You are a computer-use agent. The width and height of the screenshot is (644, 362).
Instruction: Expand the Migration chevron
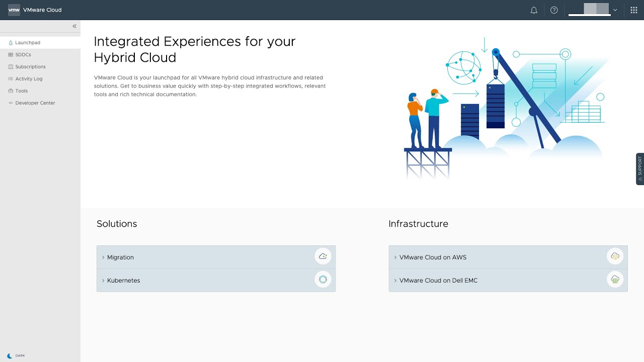click(103, 257)
